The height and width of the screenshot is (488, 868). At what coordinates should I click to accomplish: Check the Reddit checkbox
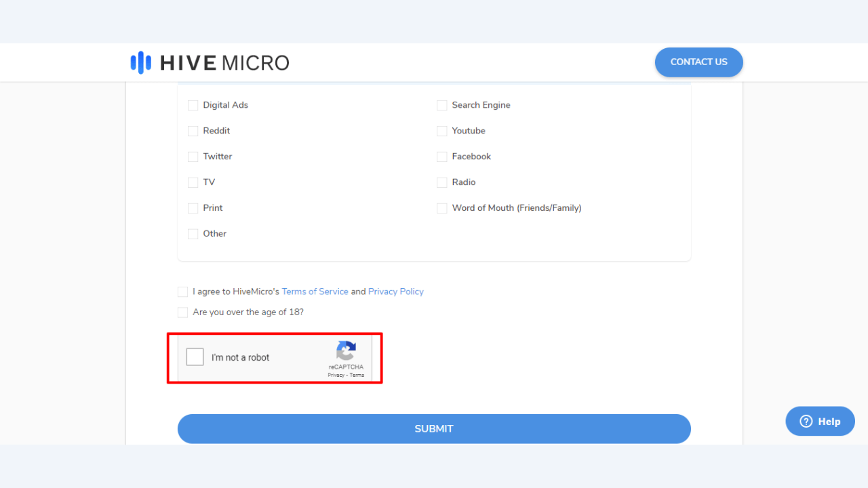pos(193,131)
